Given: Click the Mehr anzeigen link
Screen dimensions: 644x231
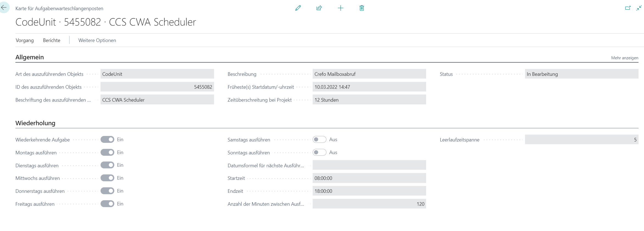Looking at the screenshot, I should (624, 58).
